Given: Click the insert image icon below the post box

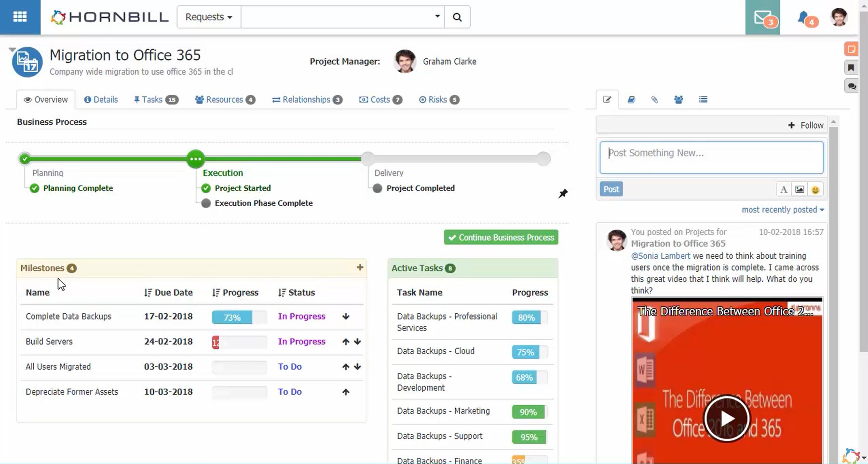Looking at the screenshot, I should click(x=800, y=189).
